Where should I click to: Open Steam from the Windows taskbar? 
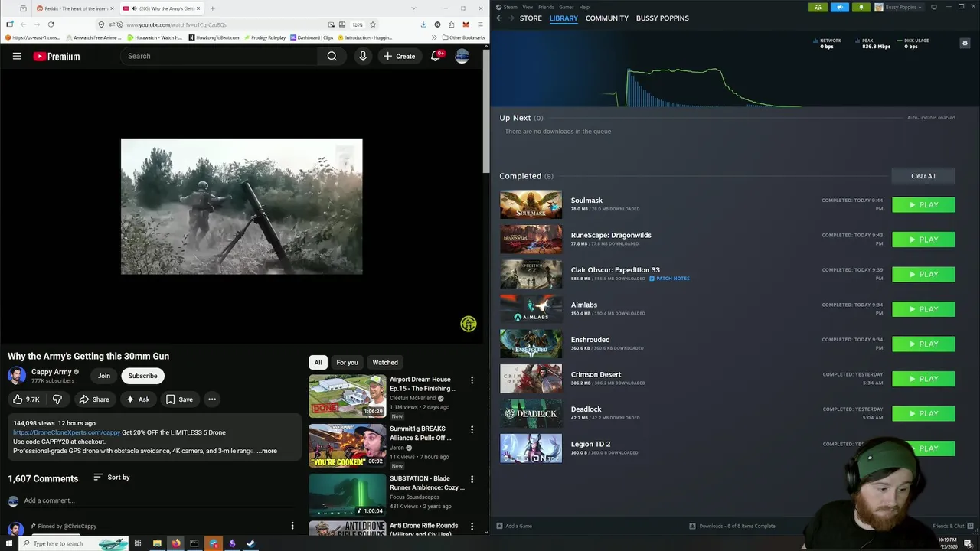coord(250,543)
